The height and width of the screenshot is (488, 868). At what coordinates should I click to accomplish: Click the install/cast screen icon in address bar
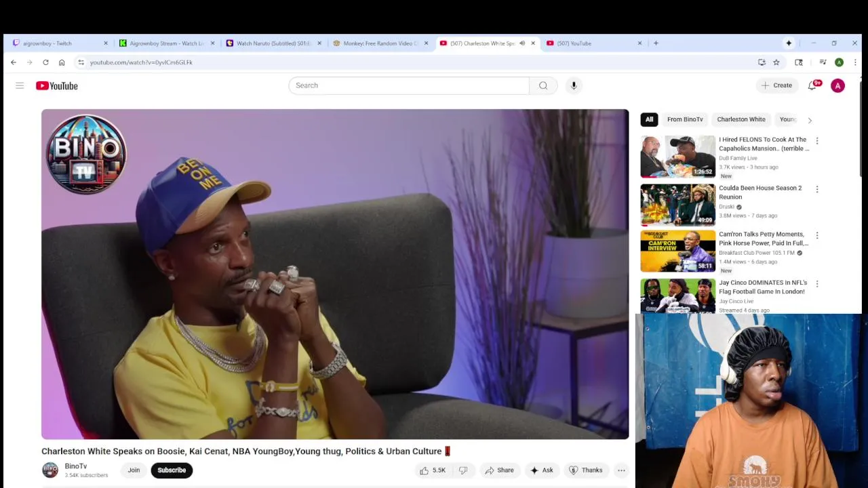coord(762,62)
